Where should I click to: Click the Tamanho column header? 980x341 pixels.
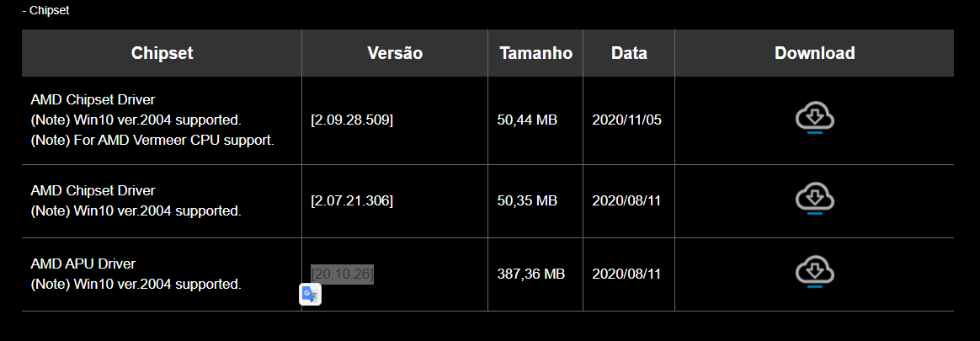tap(535, 53)
